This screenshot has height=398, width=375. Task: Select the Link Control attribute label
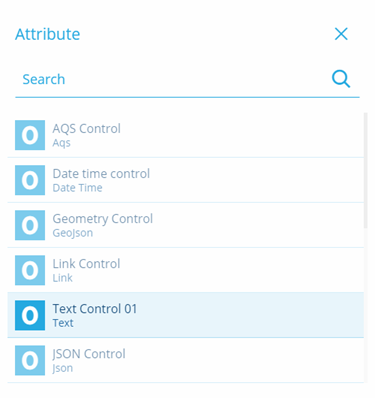pyautogui.click(x=86, y=264)
